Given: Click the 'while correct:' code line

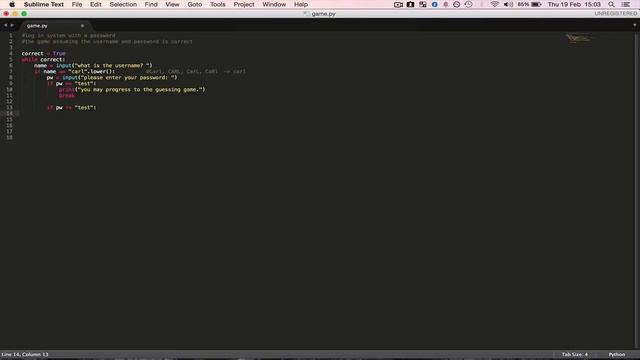Looking at the screenshot, I should [x=43, y=60].
